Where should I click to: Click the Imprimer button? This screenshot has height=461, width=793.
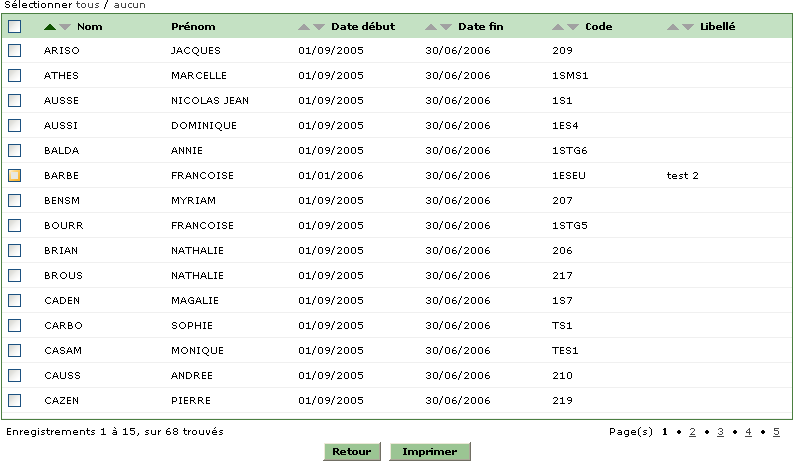[x=430, y=451]
